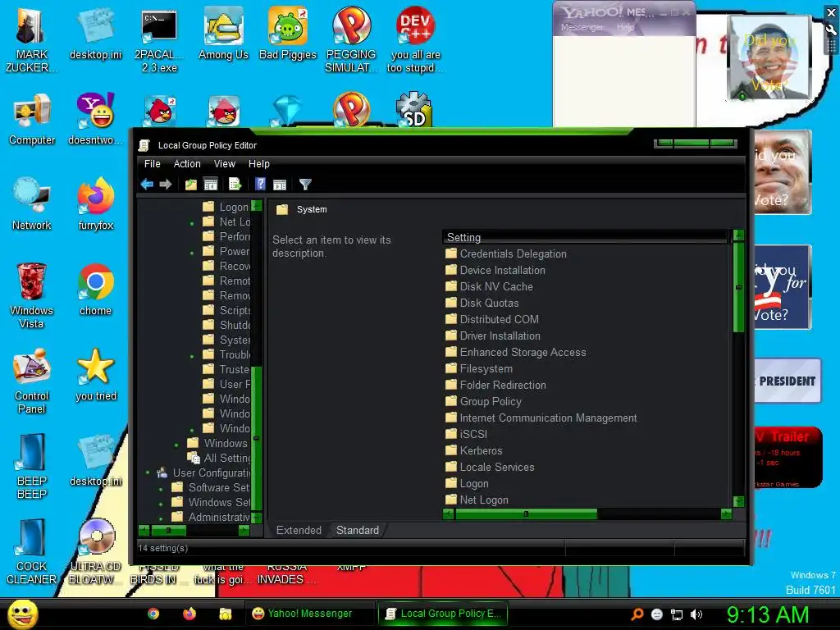Select the ULTRA CD BLOATW... disc icon
Screen dimensions: 840x630
[97, 552]
